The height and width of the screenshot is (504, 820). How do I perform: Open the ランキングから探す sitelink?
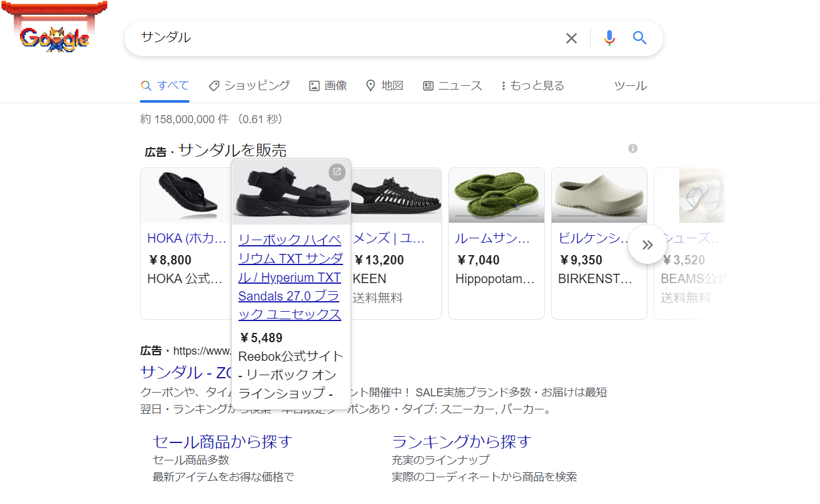pos(461,442)
